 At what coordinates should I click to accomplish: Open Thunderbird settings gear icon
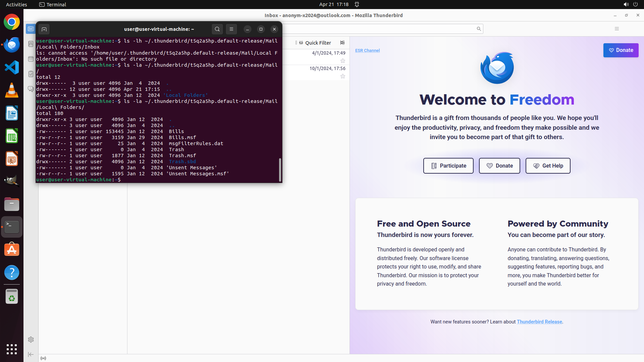[31, 340]
